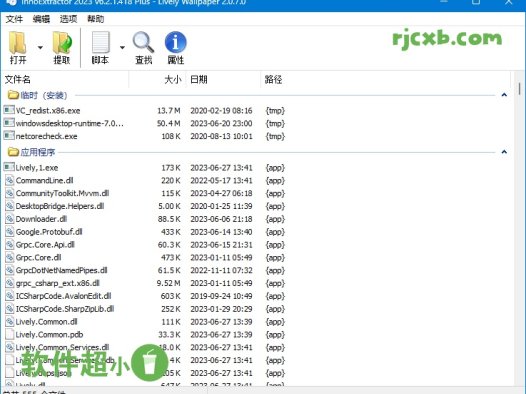Click Grpc.Core.dll file icon

[10, 258]
